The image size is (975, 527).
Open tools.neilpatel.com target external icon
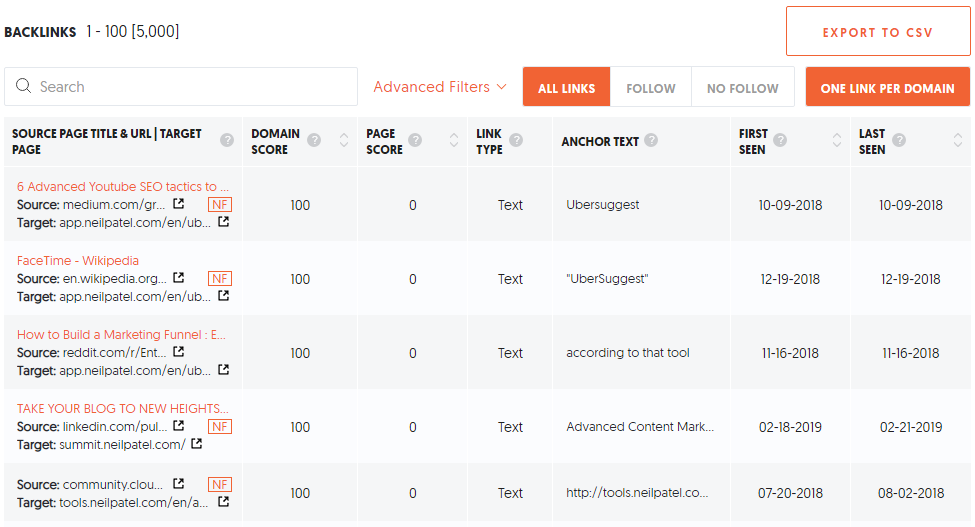point(223,501)
